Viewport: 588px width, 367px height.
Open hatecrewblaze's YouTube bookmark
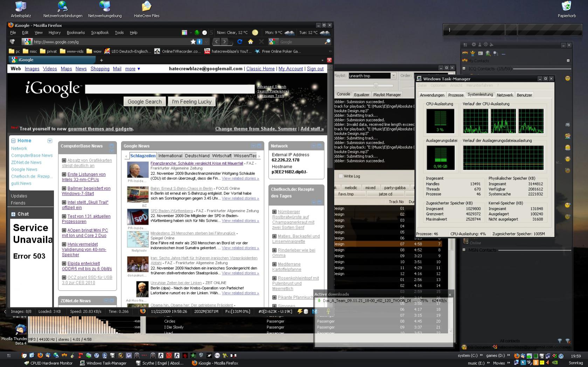tap(227, 51)
